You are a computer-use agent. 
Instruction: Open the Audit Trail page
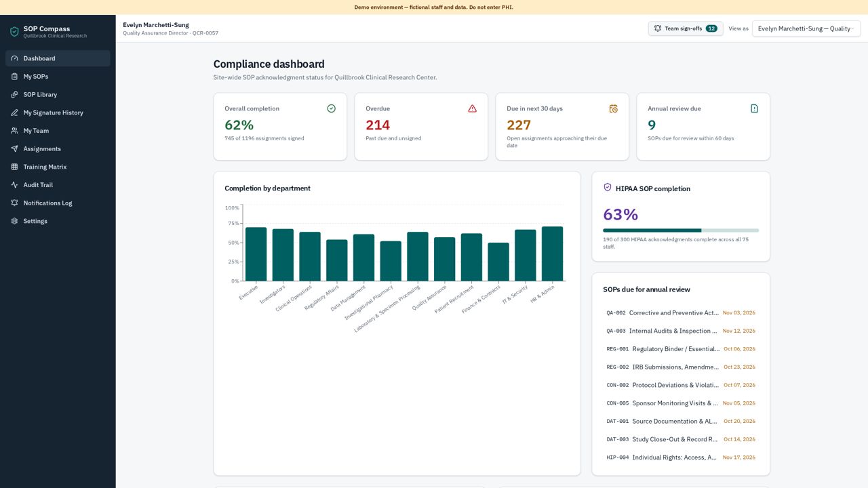click(x=58, y=185)
